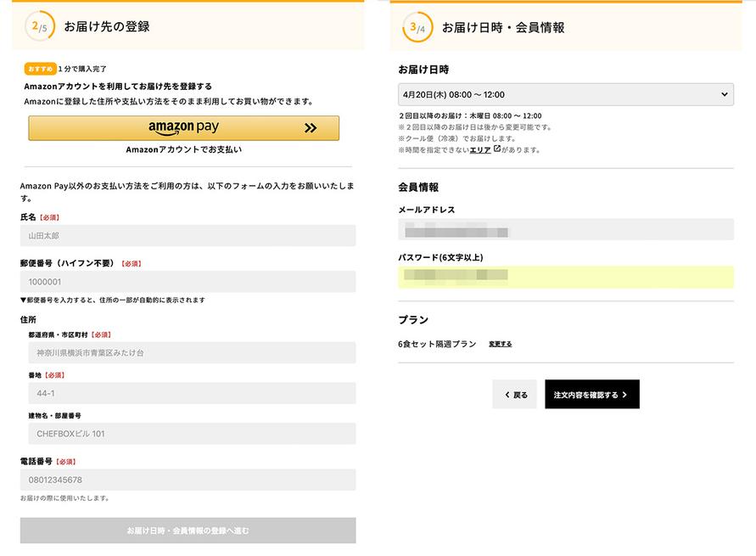
Task: Open the エリア link
Action: click(x=480, y=150)
